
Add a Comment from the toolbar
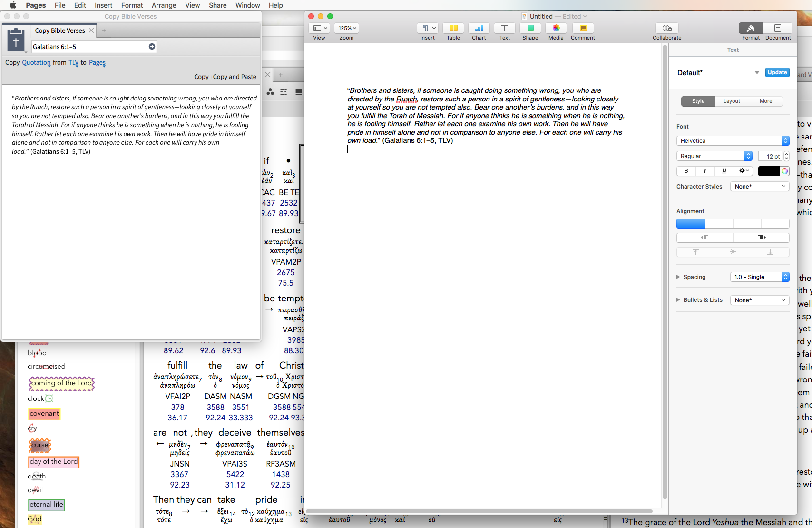click(583, 28)
